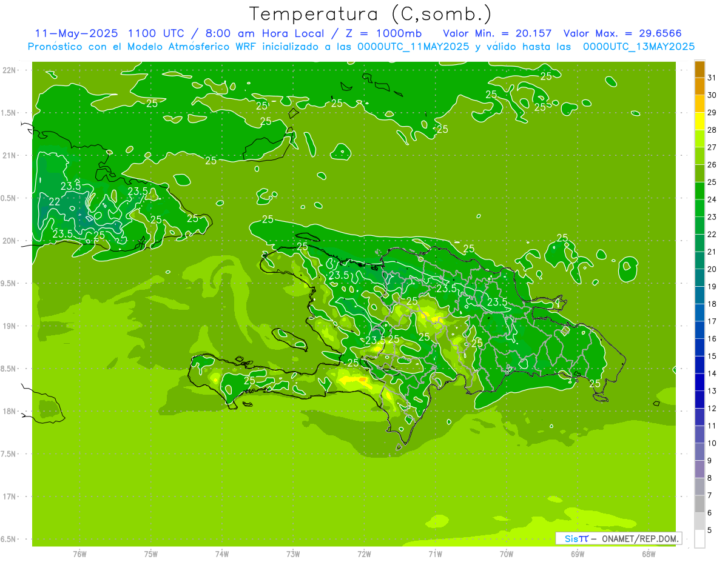This screenshot has height=562, width=728.
Task: Click the '74W' longitude axis label
Action: point(221,554)
